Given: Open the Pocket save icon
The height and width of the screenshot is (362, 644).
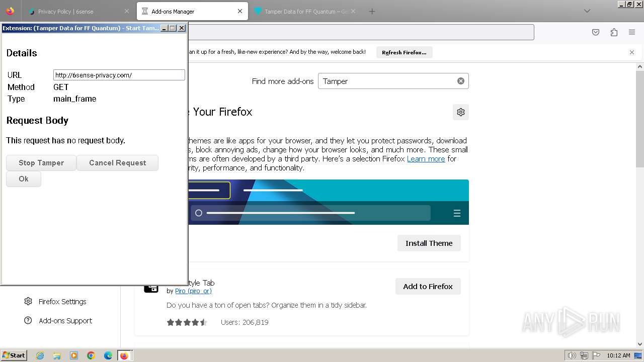Looking at the screenshot, I should coord(596,32).
